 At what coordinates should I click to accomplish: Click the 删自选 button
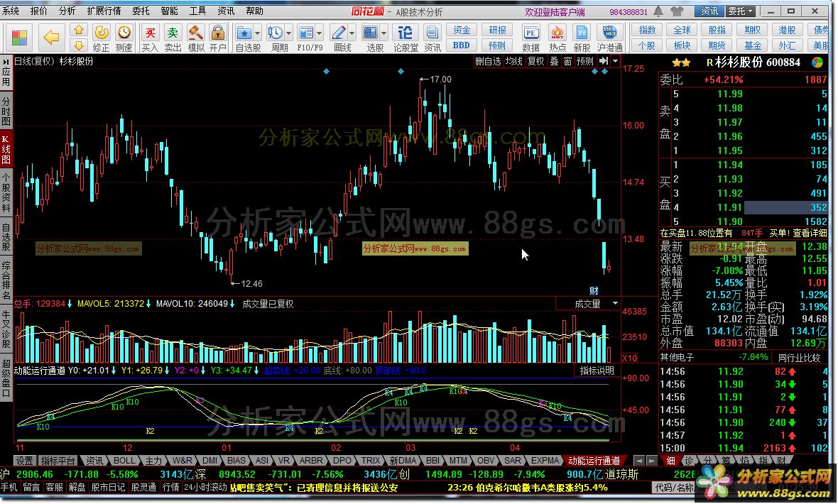pos(488,62)
